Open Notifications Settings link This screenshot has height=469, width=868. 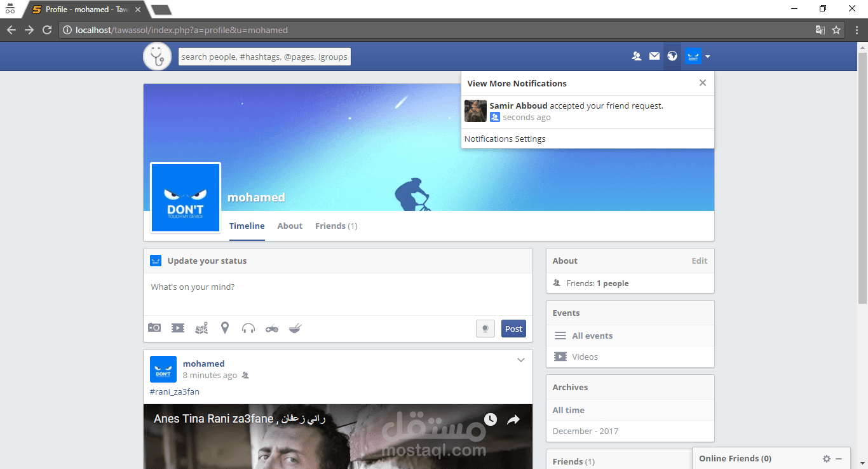coord(505,139)
